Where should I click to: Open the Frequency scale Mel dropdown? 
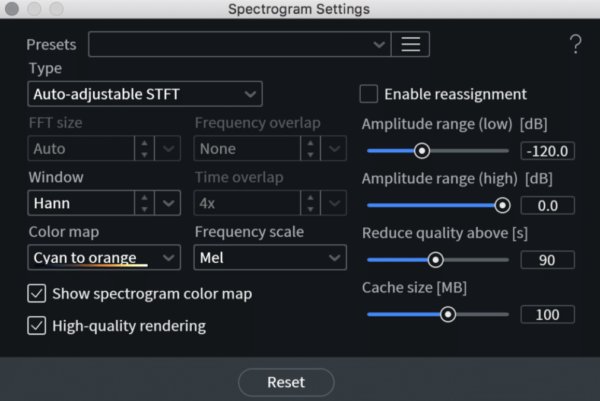coord(269,258)
